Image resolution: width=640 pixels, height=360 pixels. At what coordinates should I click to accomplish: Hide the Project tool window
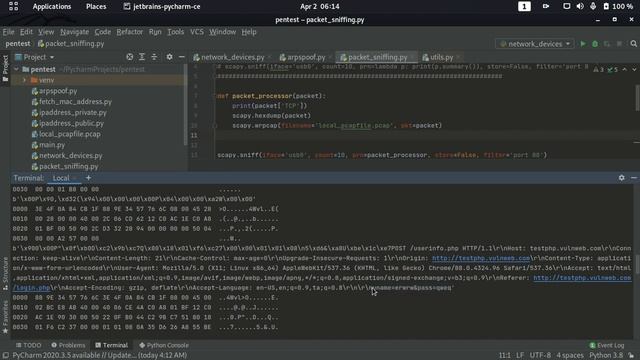pyautogui.click(x=182, y=57)
